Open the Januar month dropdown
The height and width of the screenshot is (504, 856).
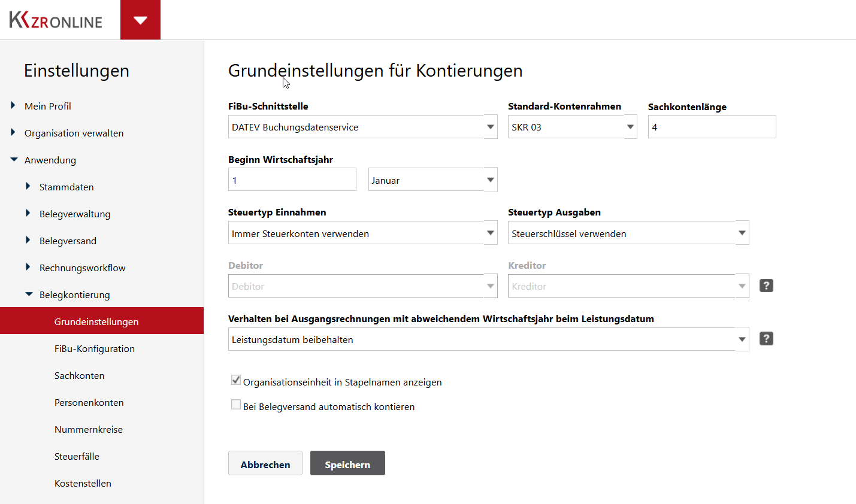(433, 180)
